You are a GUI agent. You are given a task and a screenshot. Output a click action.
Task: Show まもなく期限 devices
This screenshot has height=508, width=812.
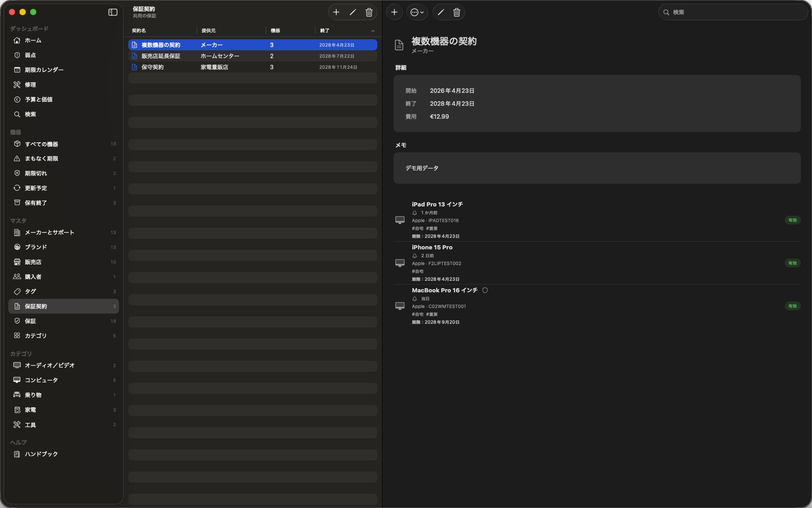(x=64, y=159)
